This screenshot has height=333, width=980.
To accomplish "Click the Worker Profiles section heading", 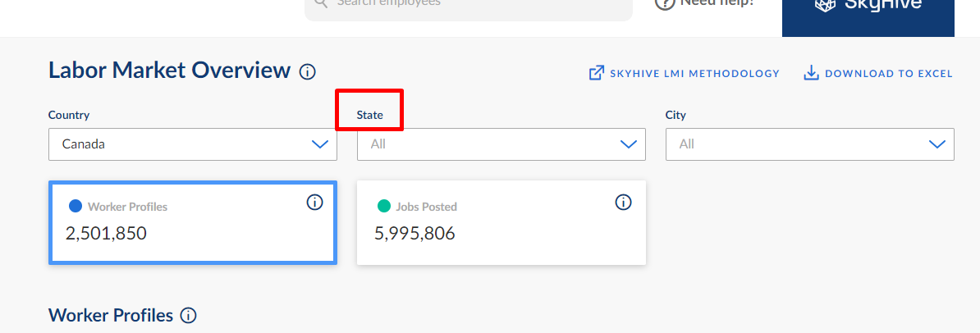I will pyautogui.click(x=111, y=316).
